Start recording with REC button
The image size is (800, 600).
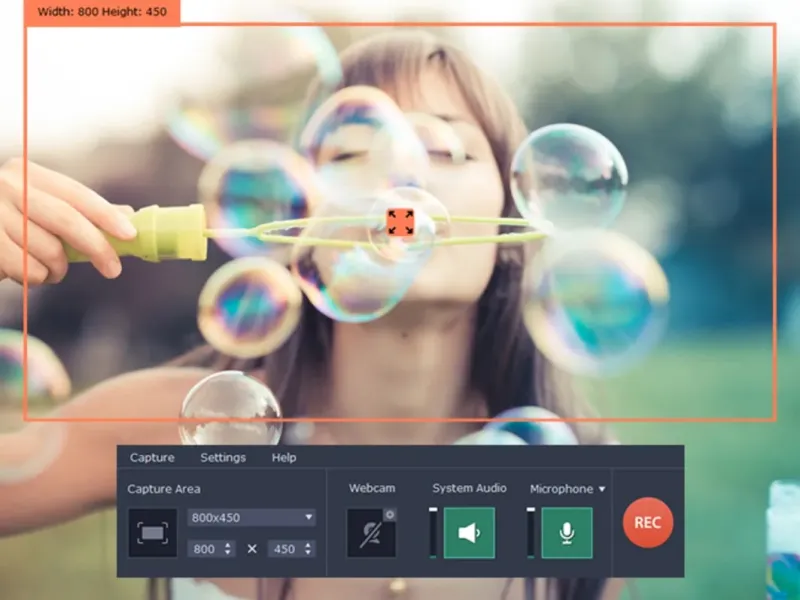tap(648, 522)
